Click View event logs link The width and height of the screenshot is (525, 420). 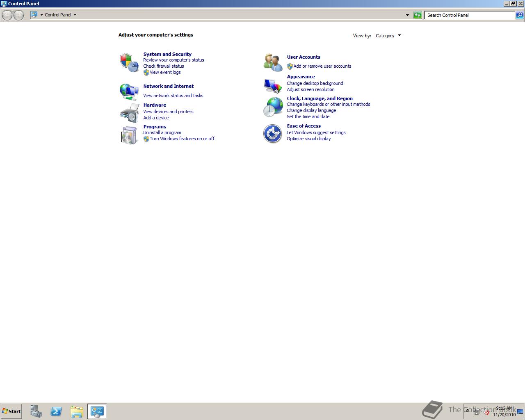point(165,72)
